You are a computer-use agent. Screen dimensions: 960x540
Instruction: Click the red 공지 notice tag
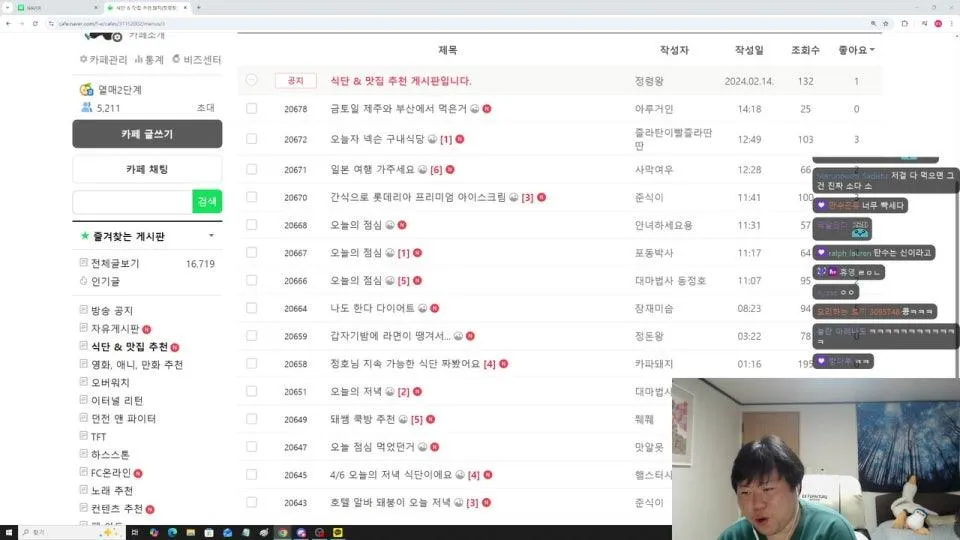pyautogui.click(x=296, y=81)
